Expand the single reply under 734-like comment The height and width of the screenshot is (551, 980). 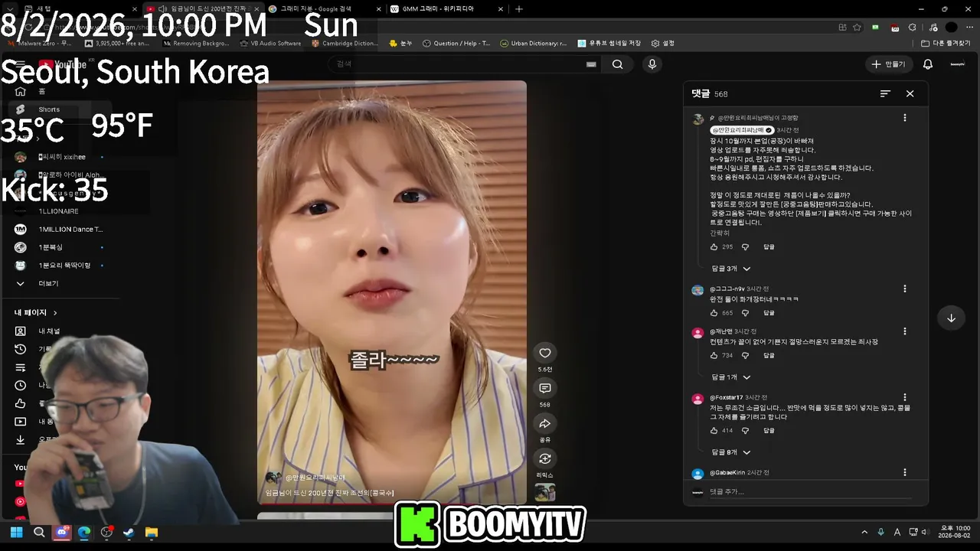point(731,377)
